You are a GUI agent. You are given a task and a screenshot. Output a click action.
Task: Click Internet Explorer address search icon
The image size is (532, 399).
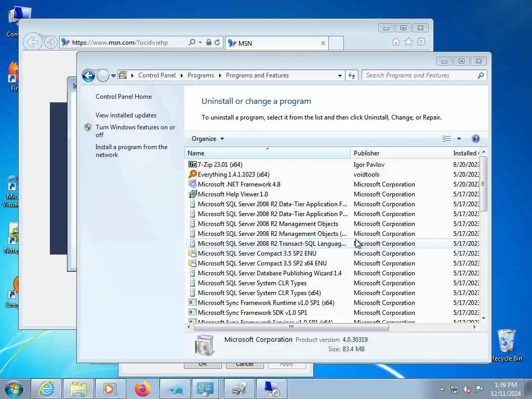192,42
